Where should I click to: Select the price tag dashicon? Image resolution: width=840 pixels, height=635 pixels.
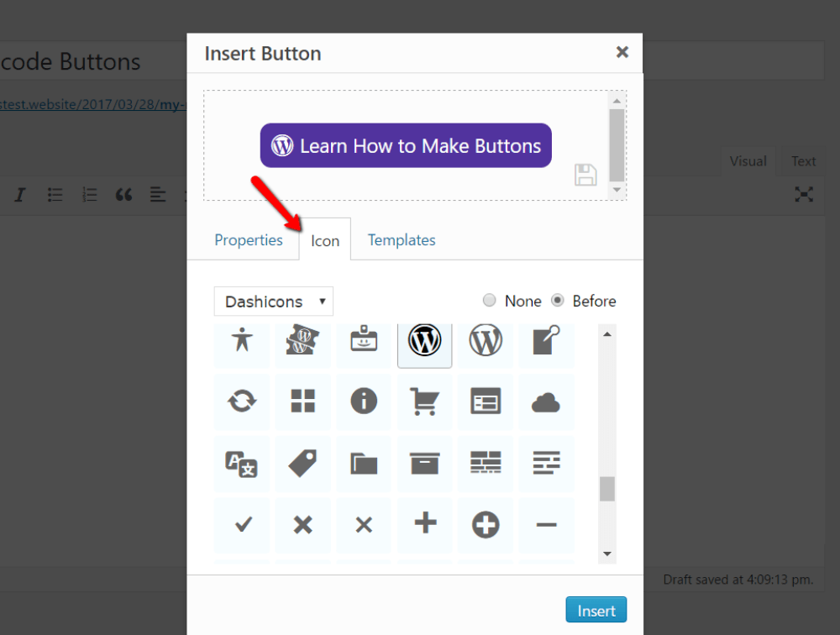coord(302,463)
